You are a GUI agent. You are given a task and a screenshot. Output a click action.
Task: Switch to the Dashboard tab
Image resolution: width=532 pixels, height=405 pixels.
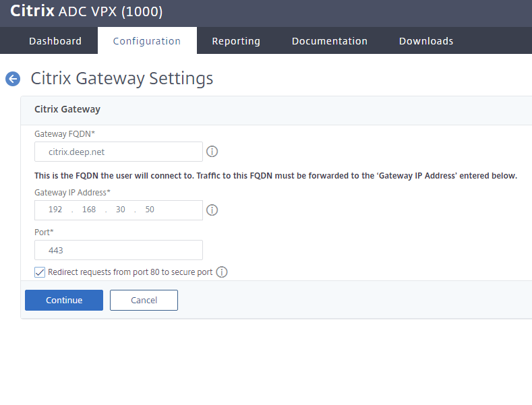(x=55, y=41)
